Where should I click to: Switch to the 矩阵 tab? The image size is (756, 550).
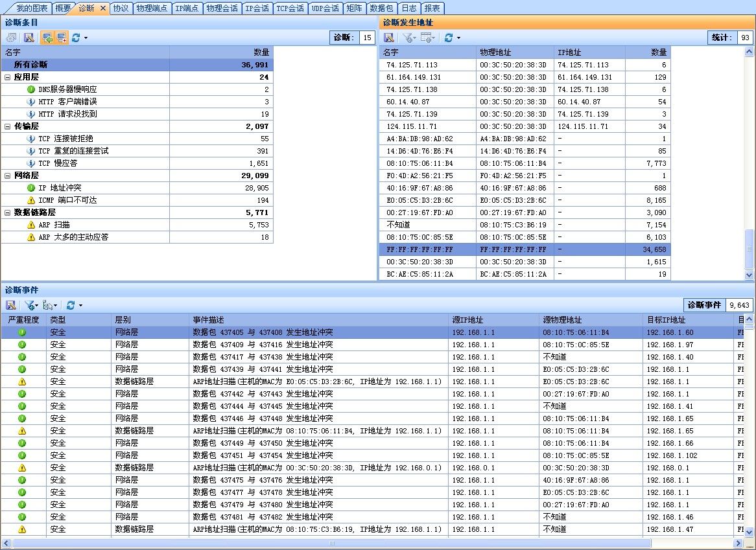point(354,8)
